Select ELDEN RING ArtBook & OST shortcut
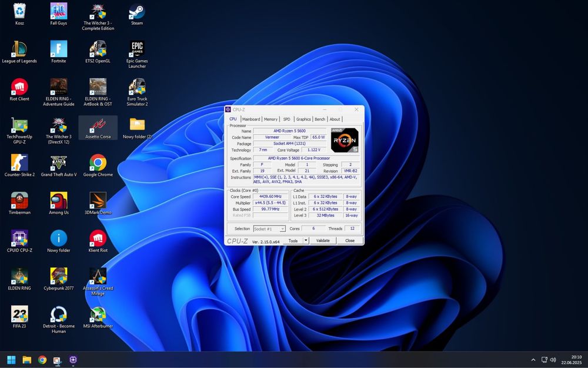The height and width of the screenshot is (368, 588). (98, 92)
